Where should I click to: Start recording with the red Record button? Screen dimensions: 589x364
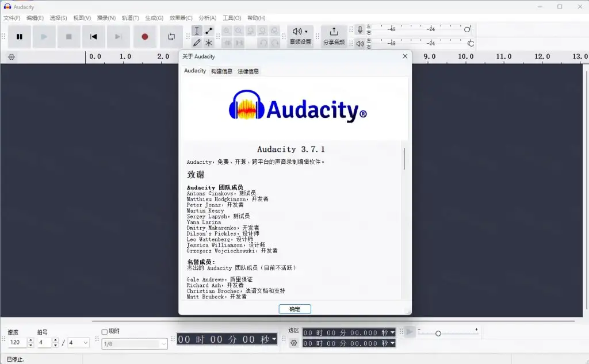(x=144, y=37)
